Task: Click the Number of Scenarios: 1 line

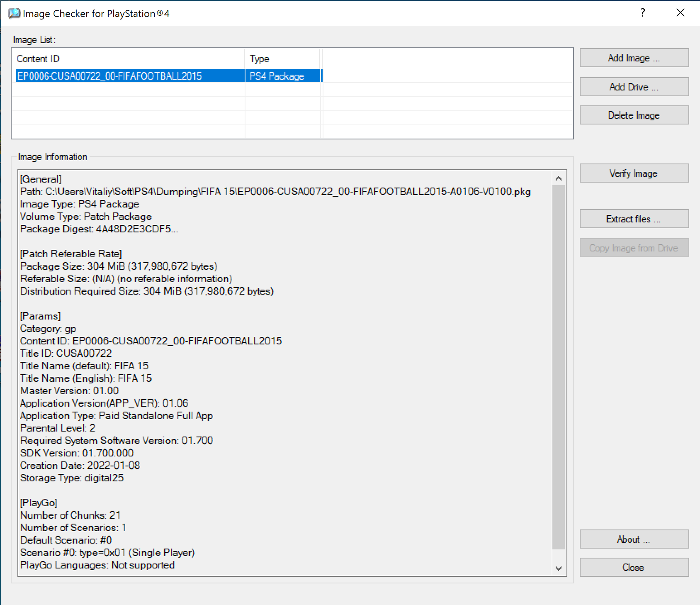Action: 73,528
